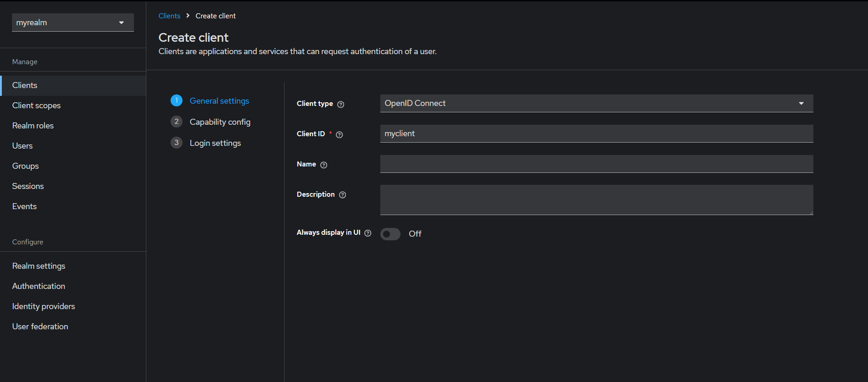
Task: Open the myrealm realm selector dropdown
Action: (x=73, y=22)
